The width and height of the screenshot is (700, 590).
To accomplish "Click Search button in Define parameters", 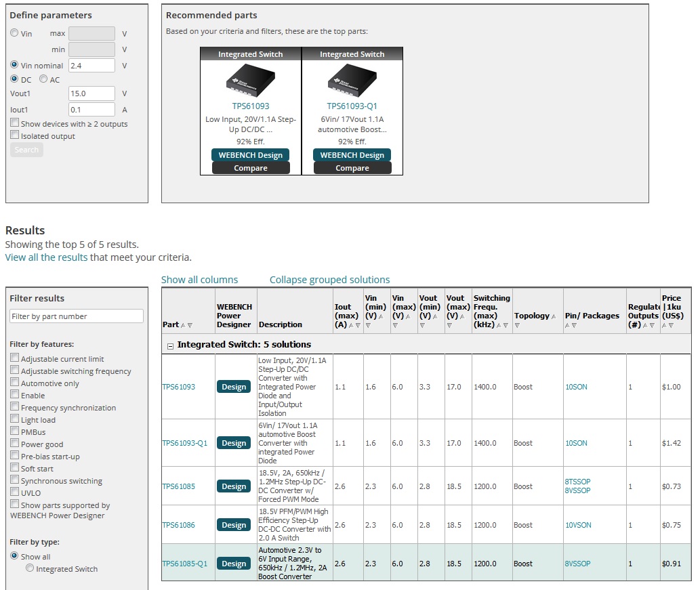I will 26,150.
